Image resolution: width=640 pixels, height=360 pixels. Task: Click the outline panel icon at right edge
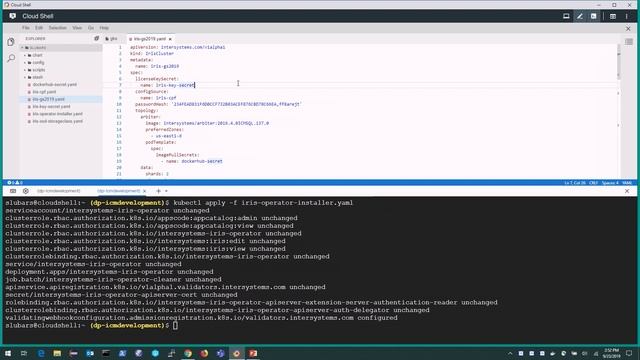629,42
